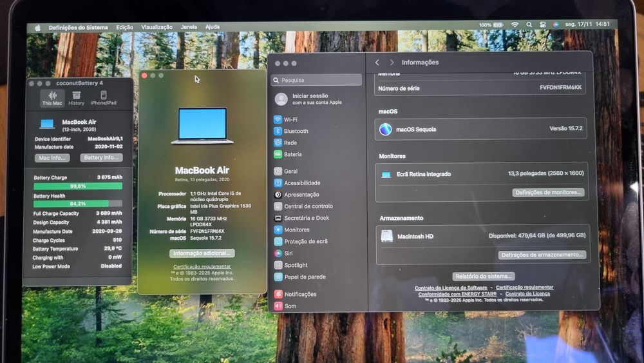
Task: Click the Macintosh HD drive icon
Action: 387,236
